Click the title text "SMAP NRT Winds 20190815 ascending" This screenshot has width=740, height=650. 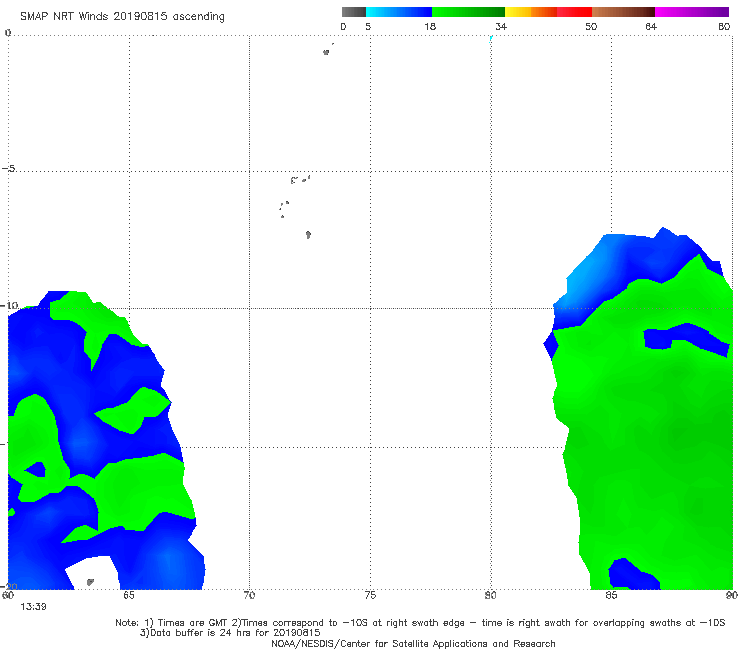122,17
